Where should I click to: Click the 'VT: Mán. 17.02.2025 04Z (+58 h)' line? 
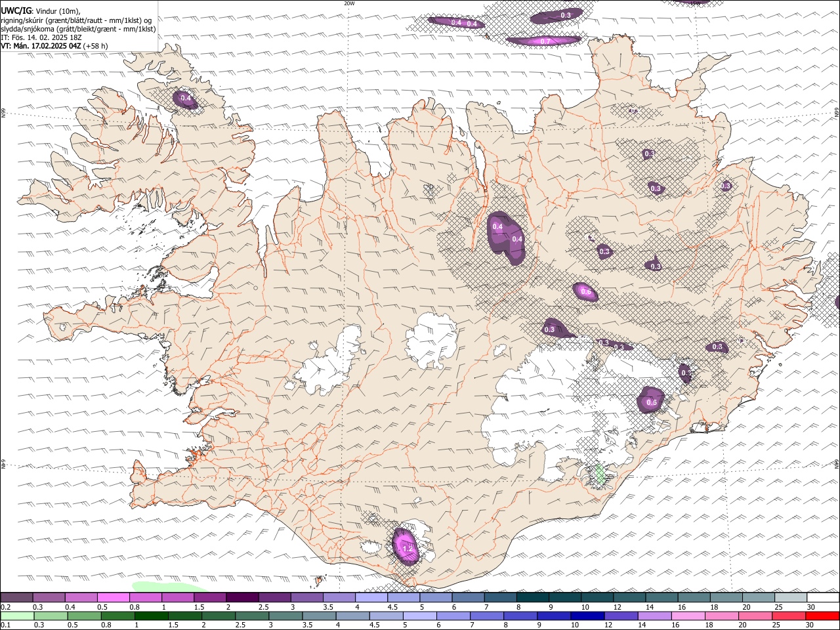click(54, 46)
